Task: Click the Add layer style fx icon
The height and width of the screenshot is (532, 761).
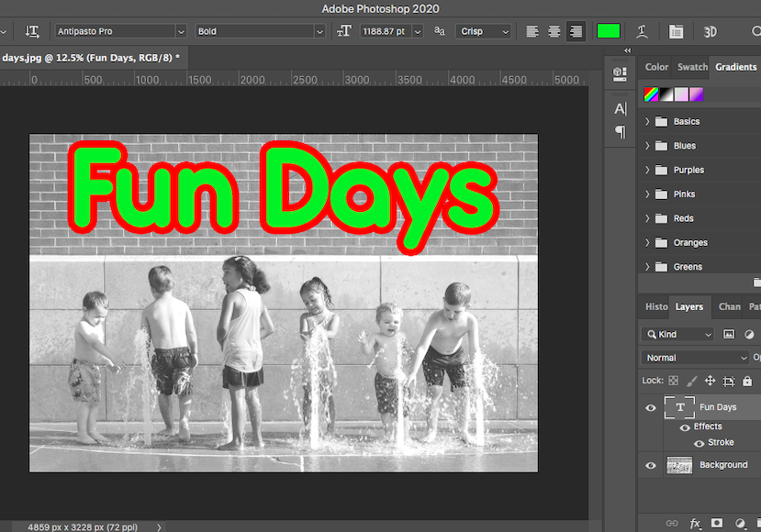Action: tap(695, 523)
